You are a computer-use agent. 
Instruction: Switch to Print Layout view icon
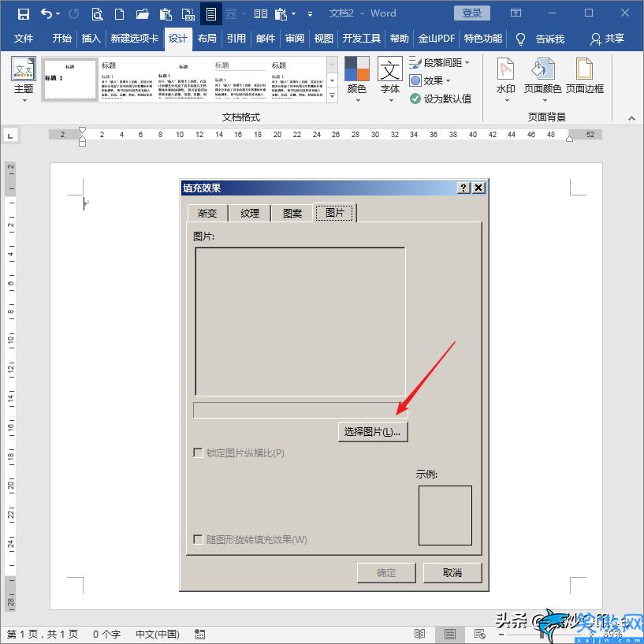coord(450,634)
